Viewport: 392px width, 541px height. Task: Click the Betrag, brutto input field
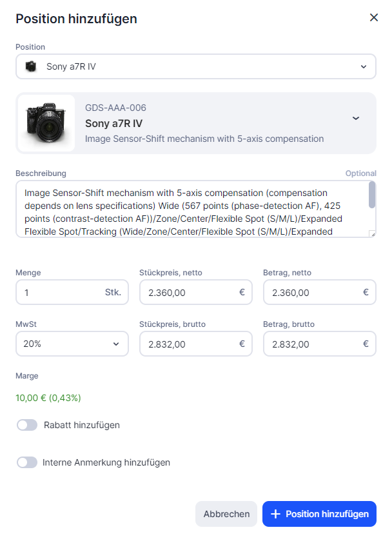tap(320, 344)
